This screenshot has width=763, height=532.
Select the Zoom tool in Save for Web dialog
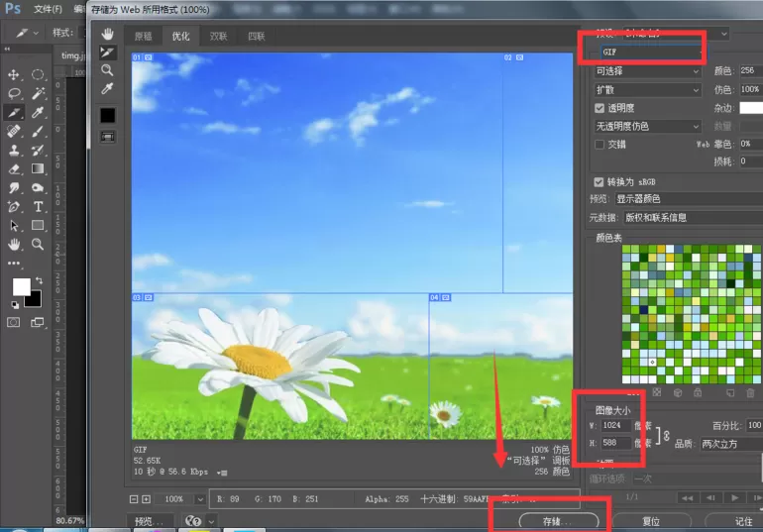[x=108, y=70]
